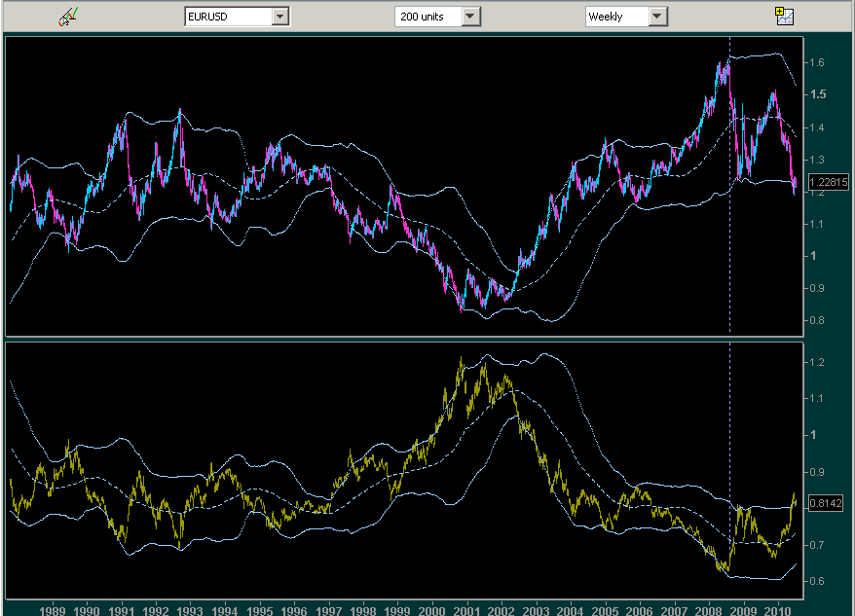The height and width of the screenshot is (616, 855).
Task: Click the 2010 year label on time axis
Action: [776, 609]
